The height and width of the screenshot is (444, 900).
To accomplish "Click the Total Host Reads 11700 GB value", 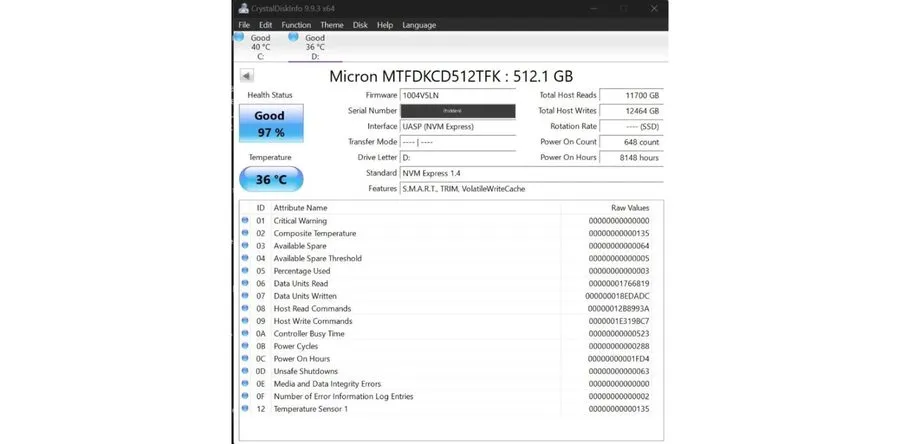I will (x=631, y=95).
